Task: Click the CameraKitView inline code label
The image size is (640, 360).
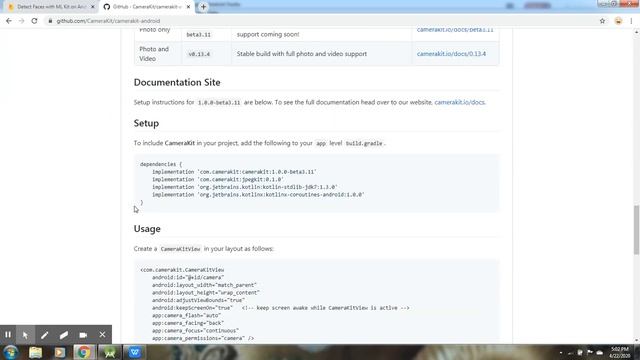Action: coord(180,249)
